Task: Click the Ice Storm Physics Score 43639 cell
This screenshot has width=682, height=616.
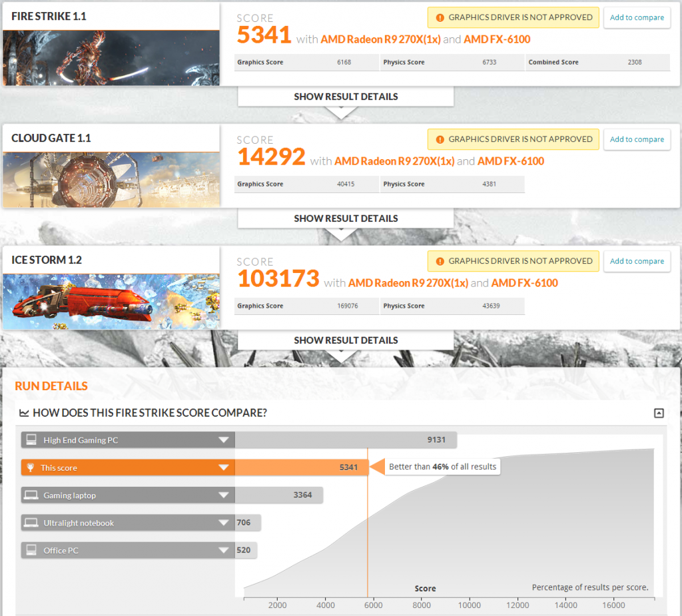Action: 452,306
